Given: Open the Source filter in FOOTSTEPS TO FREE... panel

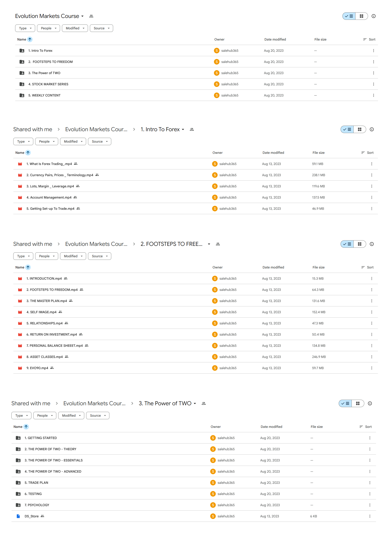Looking at the screenshot, I should (99, 256).
